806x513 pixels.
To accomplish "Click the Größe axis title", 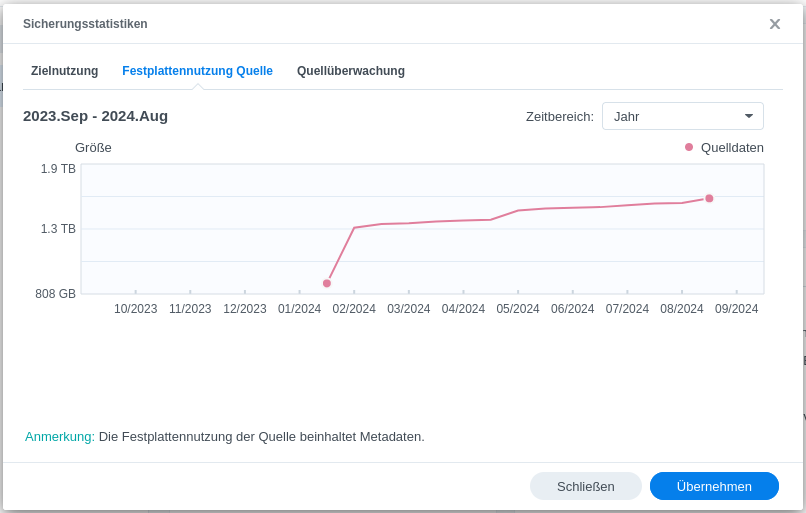I will click(x=93, y=148).
